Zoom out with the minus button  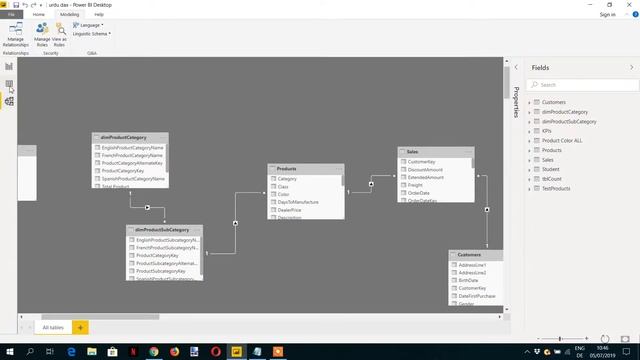coord(538,338)
